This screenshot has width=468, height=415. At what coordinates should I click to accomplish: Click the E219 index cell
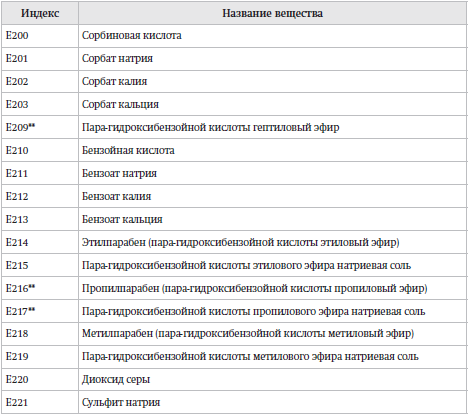coord(40,357)
